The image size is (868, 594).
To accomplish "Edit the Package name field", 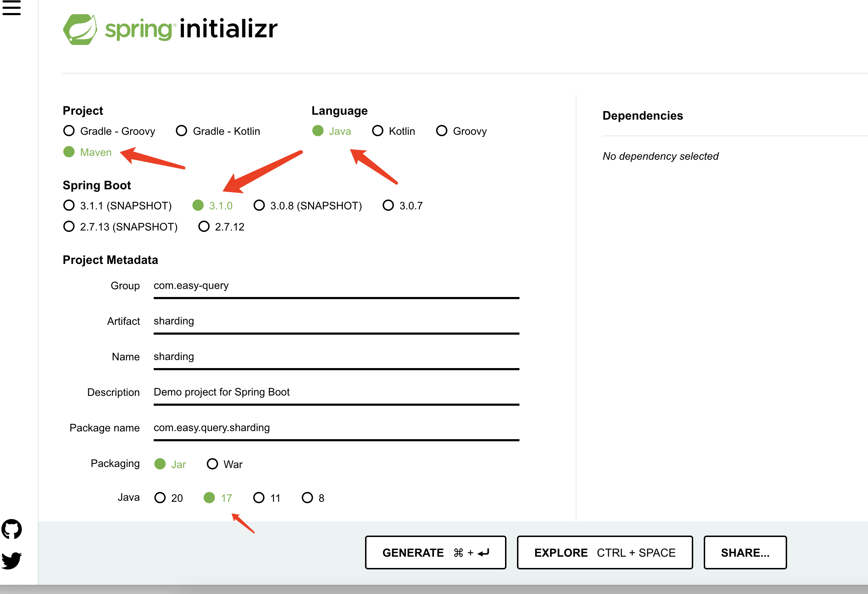I will tap(336, 428).
